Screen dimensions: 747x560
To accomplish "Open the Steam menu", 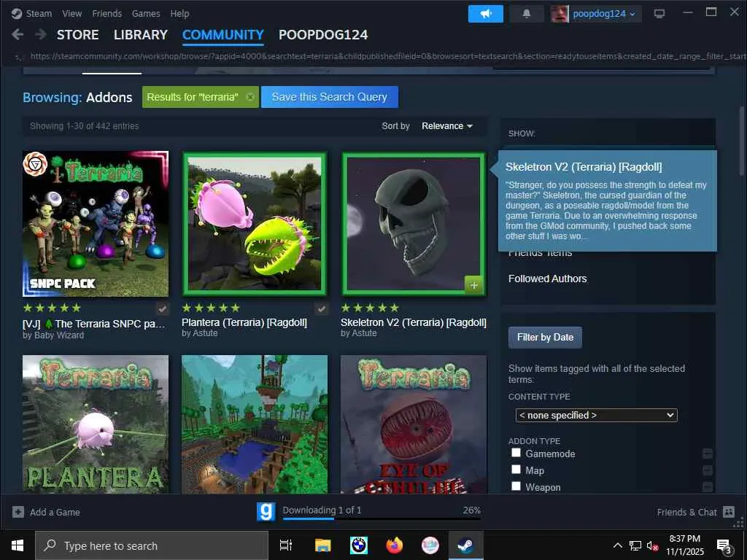I will coord(39,13).
